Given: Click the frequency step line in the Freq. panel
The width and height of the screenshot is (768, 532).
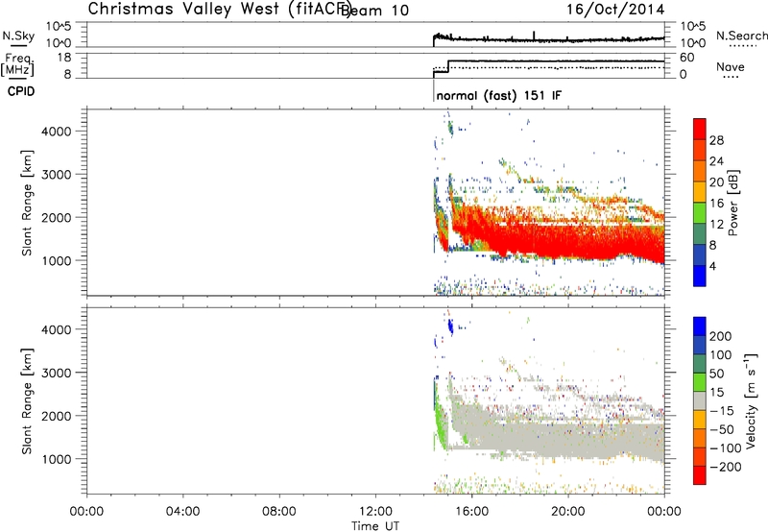Looking at the screenshot, I should [x=548, y=61].
